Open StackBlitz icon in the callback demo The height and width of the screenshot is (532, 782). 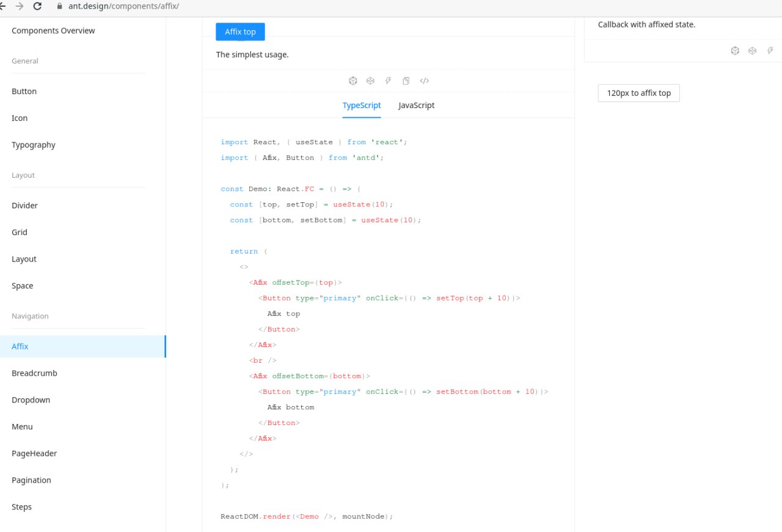[x=770, y=51]
